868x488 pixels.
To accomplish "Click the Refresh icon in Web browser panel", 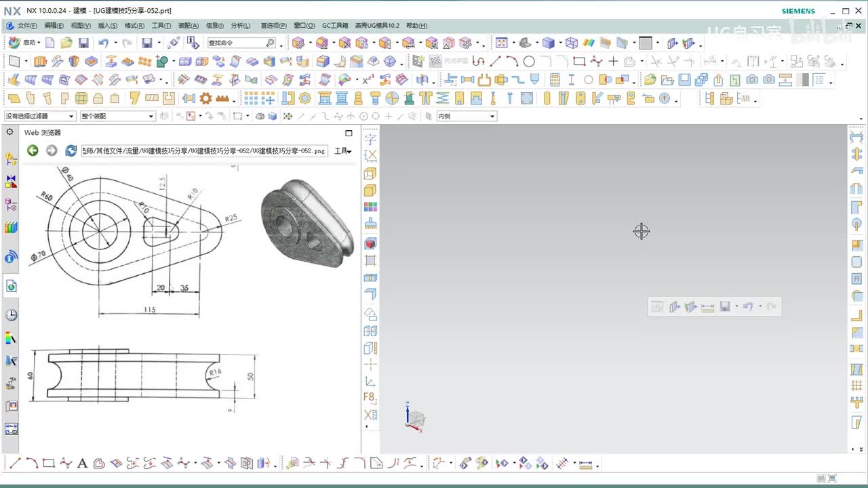I will (71, 150).
